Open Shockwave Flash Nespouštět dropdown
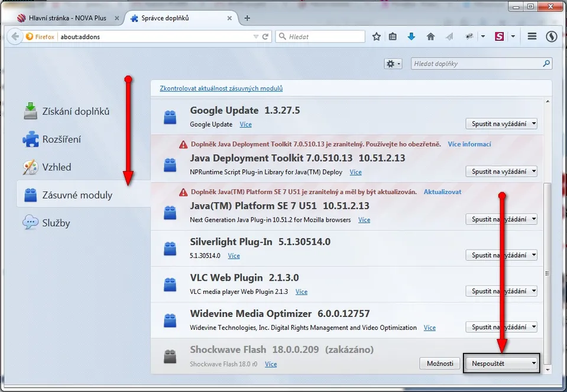The image size is (567, 392). click(x=501, y=363)
